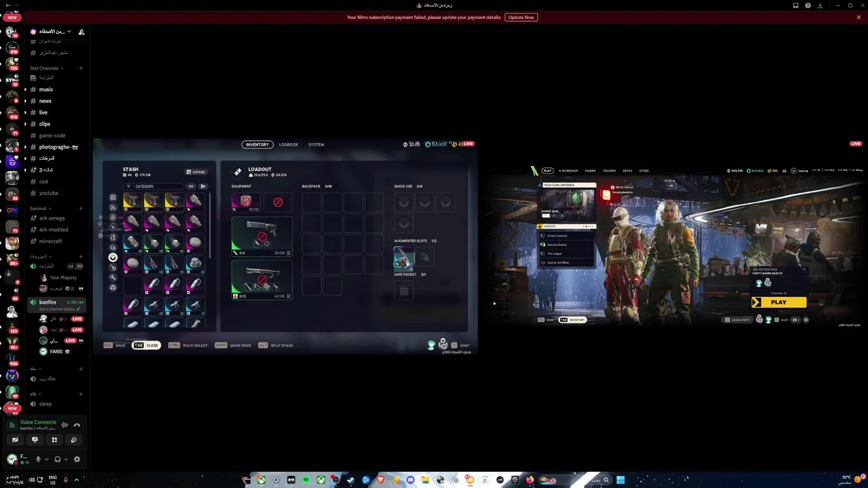Open the cod text channel

[x=43, y=182]
